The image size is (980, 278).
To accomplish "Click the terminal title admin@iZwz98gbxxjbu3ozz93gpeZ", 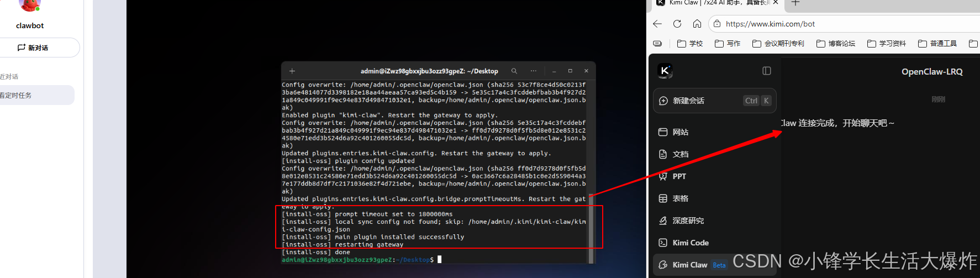I will click(x=429, y=71).
